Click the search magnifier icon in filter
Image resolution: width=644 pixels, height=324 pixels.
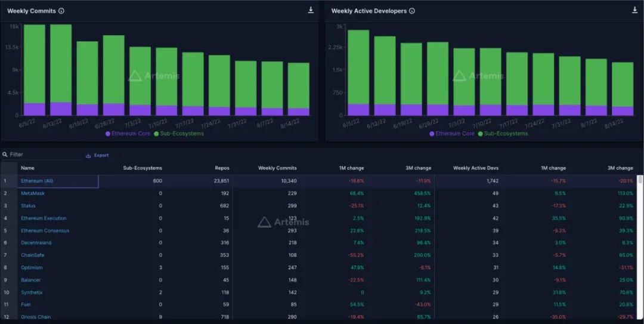[5, 155]
